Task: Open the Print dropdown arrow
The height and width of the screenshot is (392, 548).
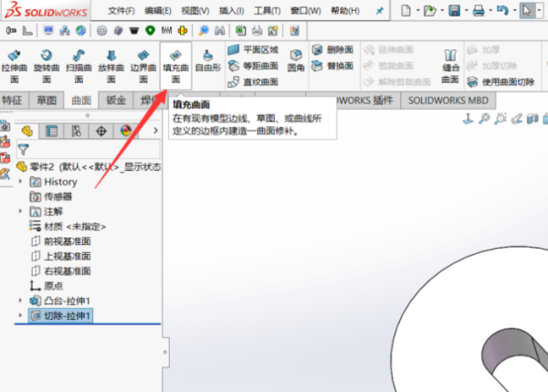Action: 490,11
